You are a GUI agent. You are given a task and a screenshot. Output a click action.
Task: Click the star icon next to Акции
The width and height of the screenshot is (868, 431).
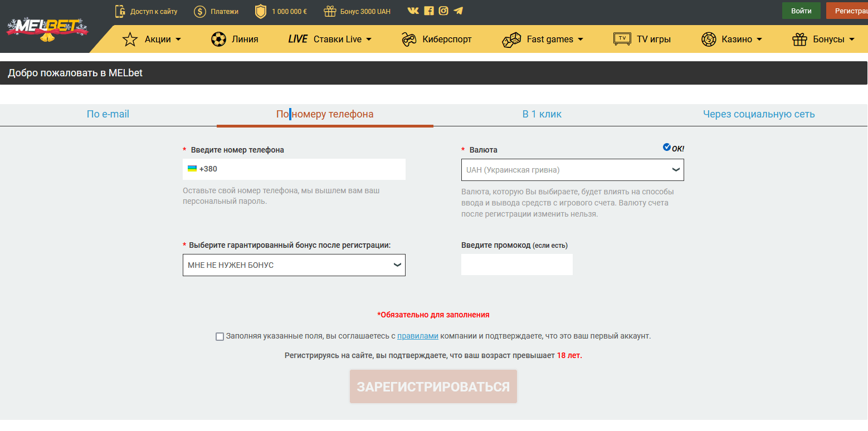130,39
